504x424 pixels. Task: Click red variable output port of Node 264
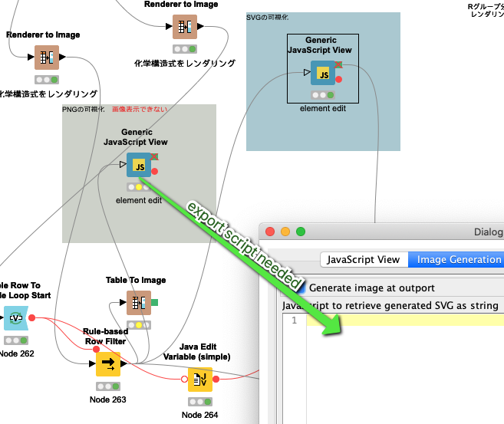pos(216,380)
